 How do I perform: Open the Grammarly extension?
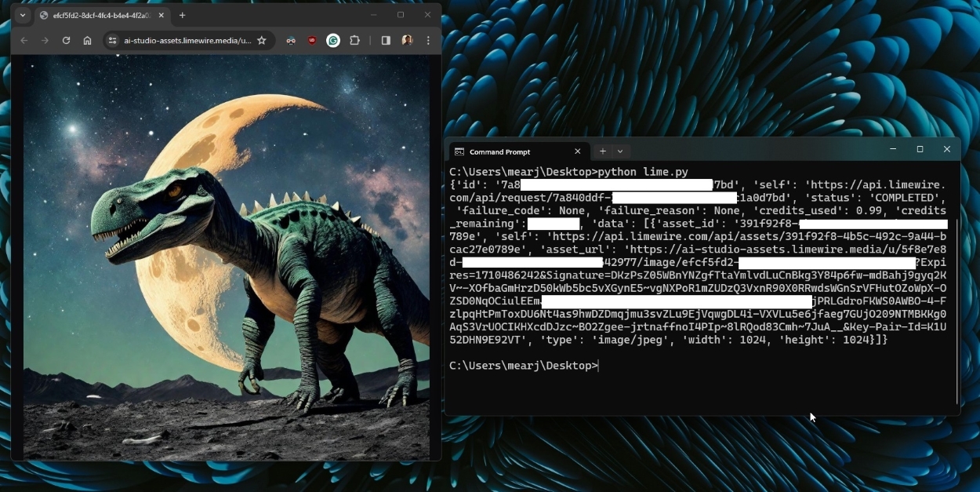[334, 41]
